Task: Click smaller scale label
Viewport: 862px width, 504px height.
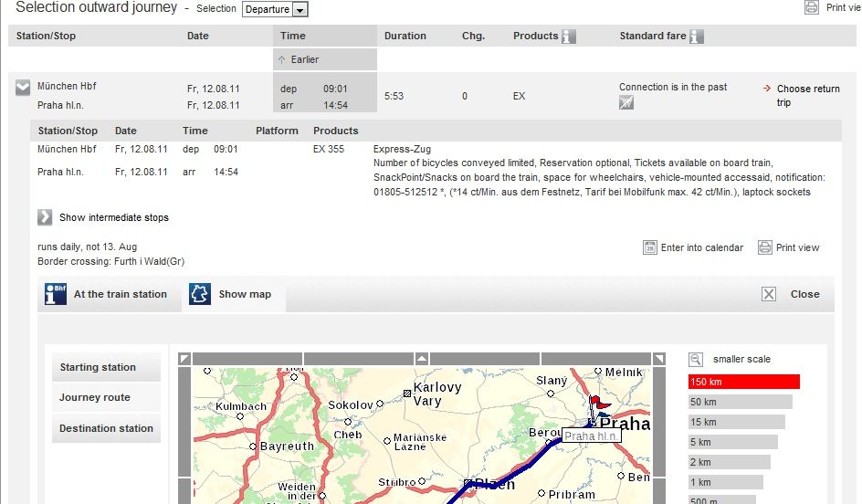Action: click(x=741, y=359)
